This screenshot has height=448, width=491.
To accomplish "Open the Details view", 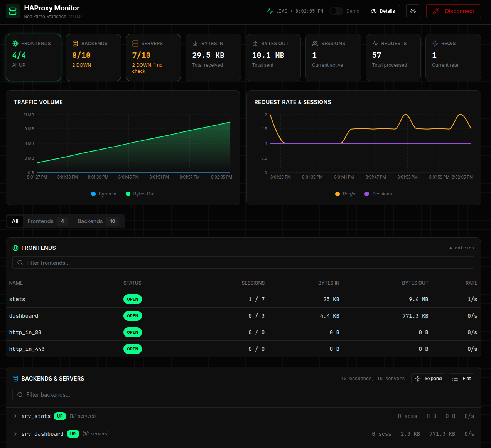I will pos(383,11).
